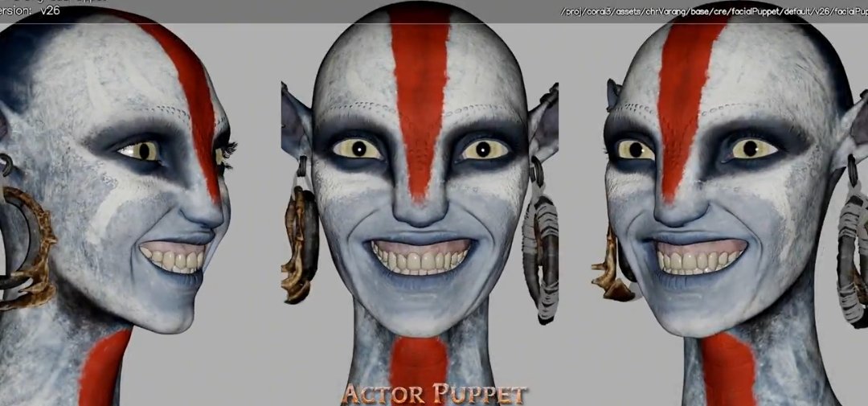Viewport: 868px width, 406px height.
Task: Select the front-facing center head render
Action: (420, 203)
